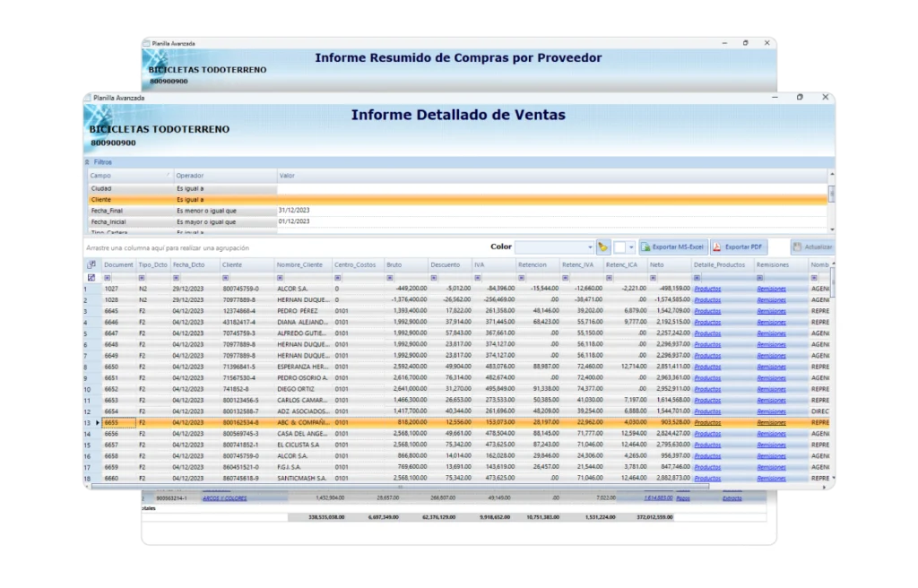
Task: Edit the Fecha_Final value 31/12/2023
Action: click(294, 211)
